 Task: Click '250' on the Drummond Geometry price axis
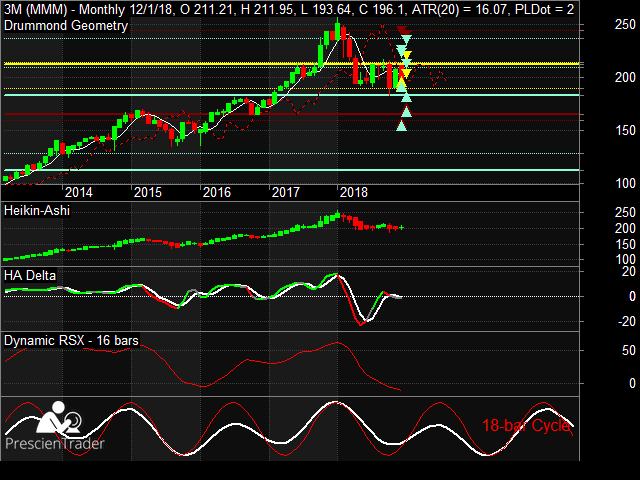[625, 25]
